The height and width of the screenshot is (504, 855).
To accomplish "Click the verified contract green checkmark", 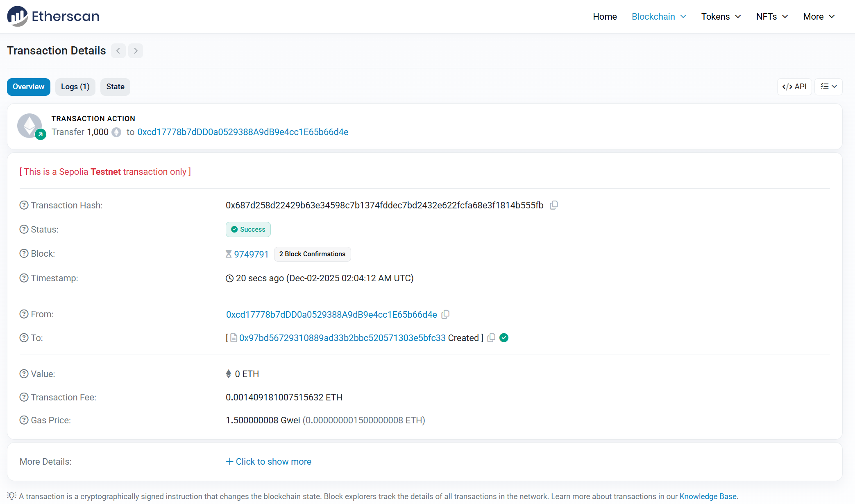I will tap(504, 338).
